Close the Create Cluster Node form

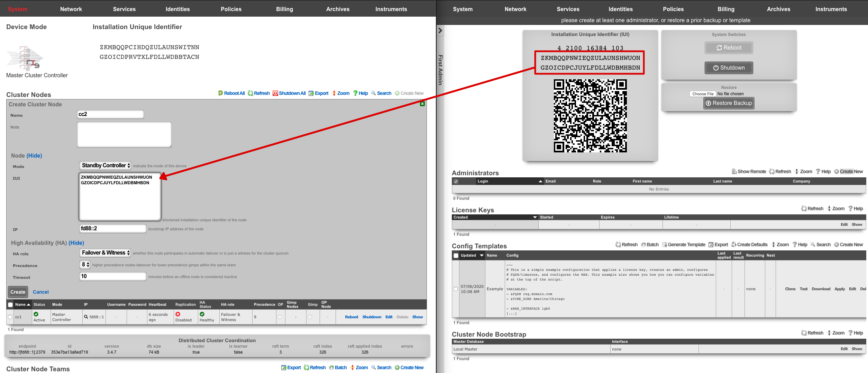(x=422, y=104)
